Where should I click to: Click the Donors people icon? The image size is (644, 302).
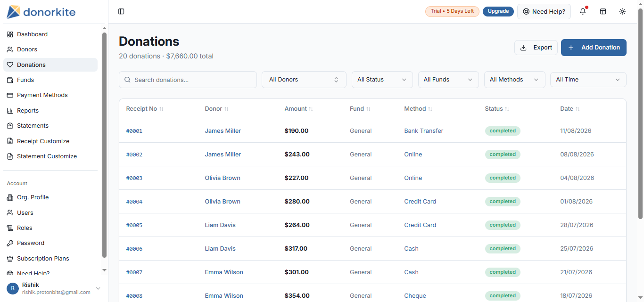click(10, 49)
